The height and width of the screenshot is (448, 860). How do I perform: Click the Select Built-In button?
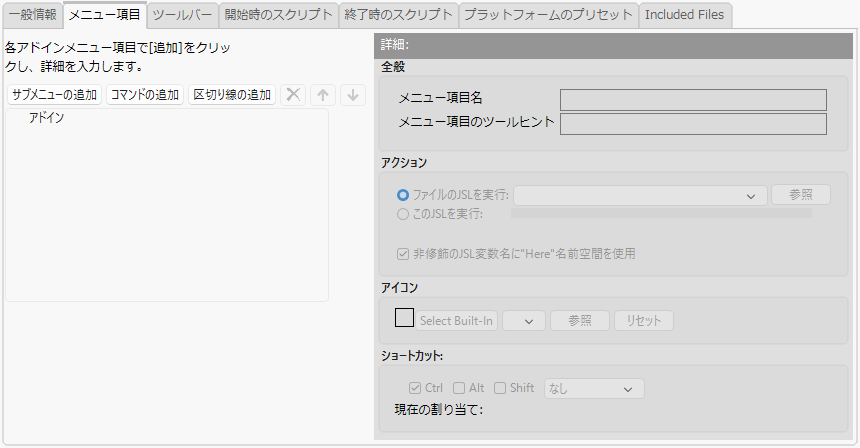click(456, 321)
